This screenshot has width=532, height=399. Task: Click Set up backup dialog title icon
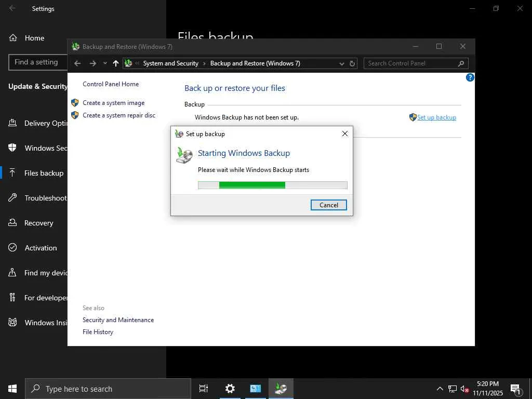click(x=179, y=134)
